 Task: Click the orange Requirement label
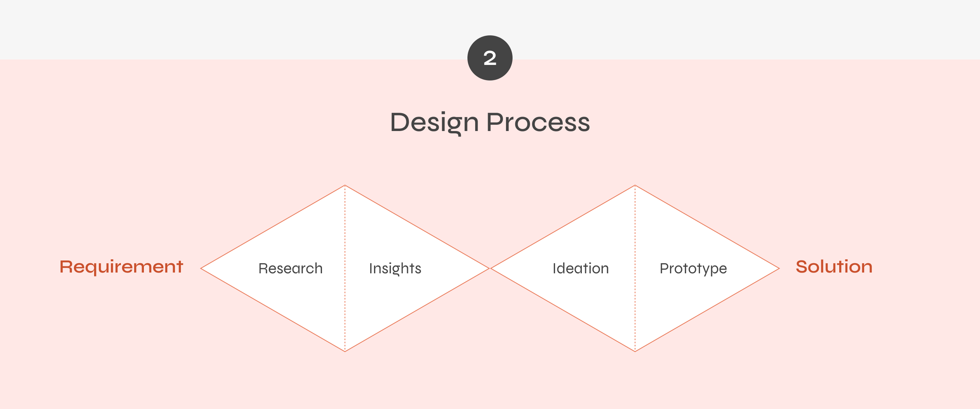[x=121, y=267]
